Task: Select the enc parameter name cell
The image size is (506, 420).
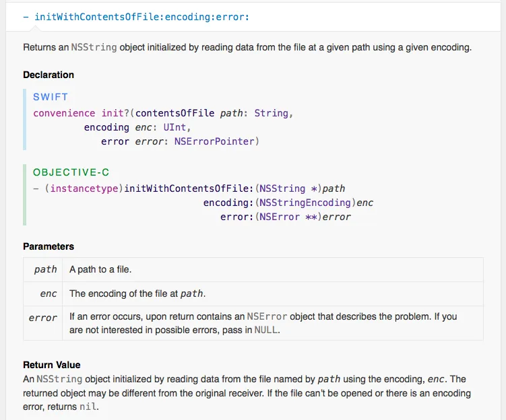Action: click(49, 293)
